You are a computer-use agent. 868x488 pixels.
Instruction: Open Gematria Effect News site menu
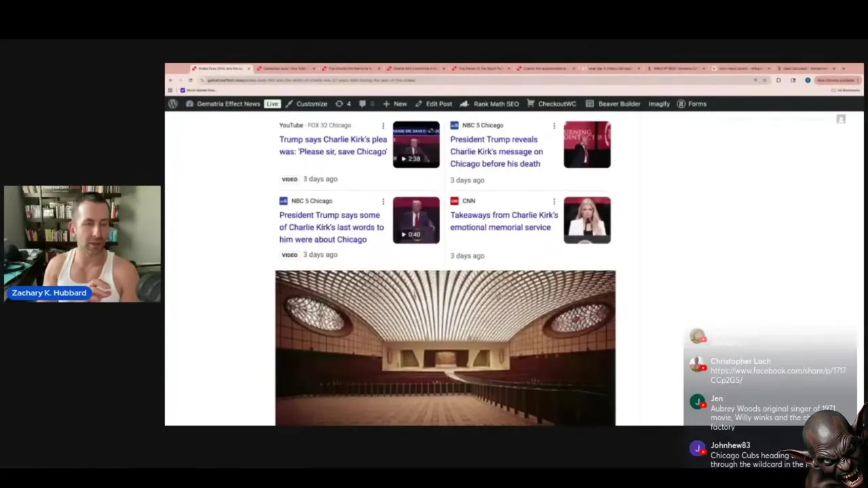coord(223,104)
